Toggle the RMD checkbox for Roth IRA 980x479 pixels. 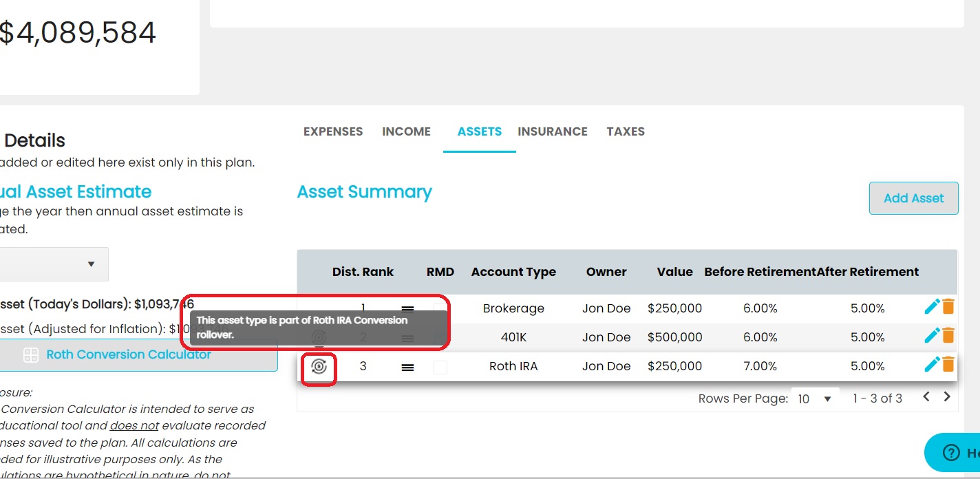coord(440,368)
